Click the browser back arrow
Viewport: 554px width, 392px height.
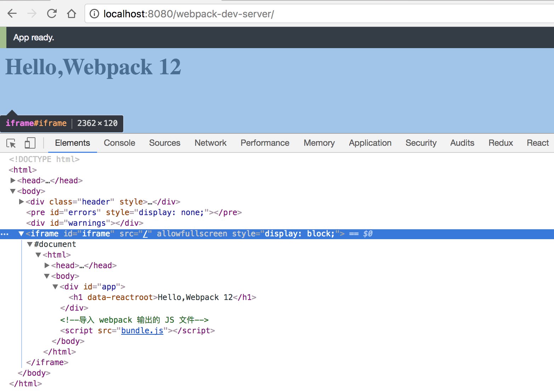[12, 14]
